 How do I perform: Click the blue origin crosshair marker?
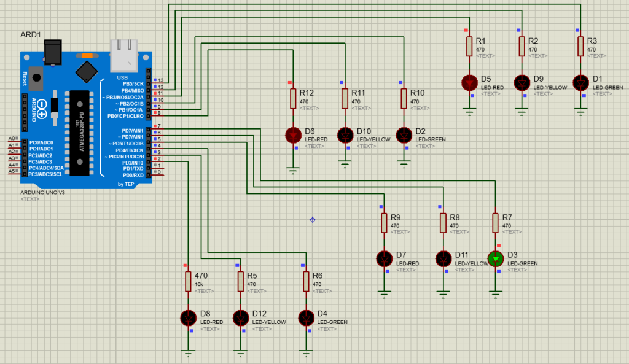click(313, 220)
